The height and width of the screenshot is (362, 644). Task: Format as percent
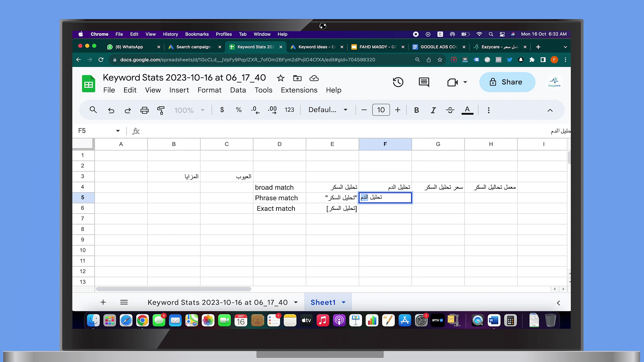pyautogui.click(x=238, y=110)
